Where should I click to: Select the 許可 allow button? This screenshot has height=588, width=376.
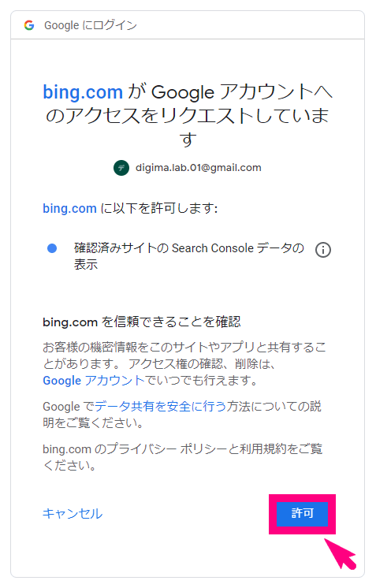click(302, 513)
